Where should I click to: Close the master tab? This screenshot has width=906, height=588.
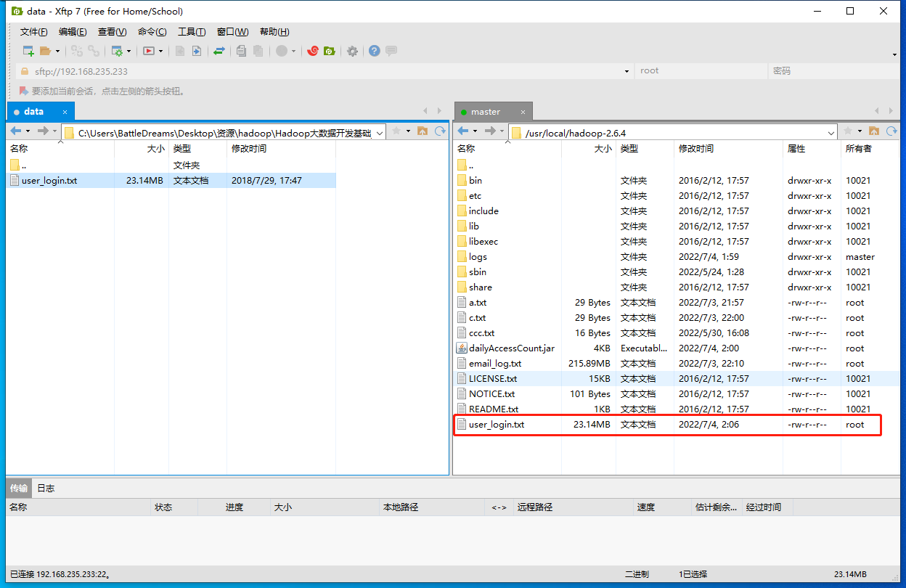pos(523,112)
